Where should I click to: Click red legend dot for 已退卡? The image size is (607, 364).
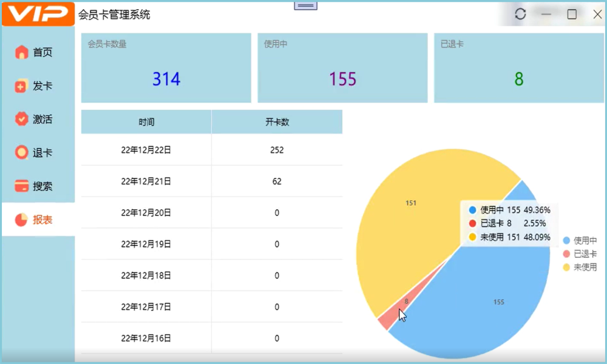(566, 254)
